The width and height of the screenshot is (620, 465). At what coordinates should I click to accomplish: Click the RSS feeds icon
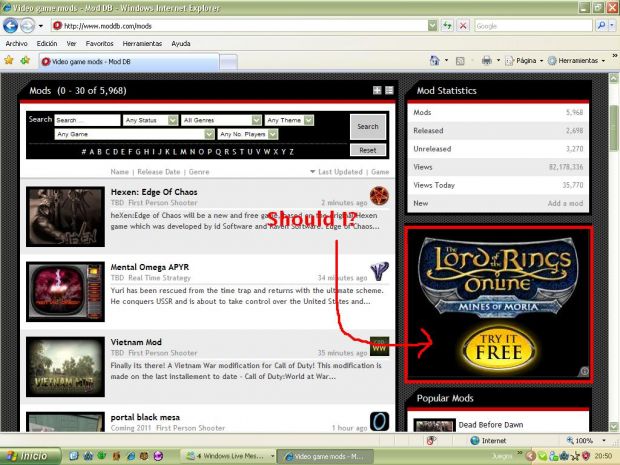(x=460, y=61)
